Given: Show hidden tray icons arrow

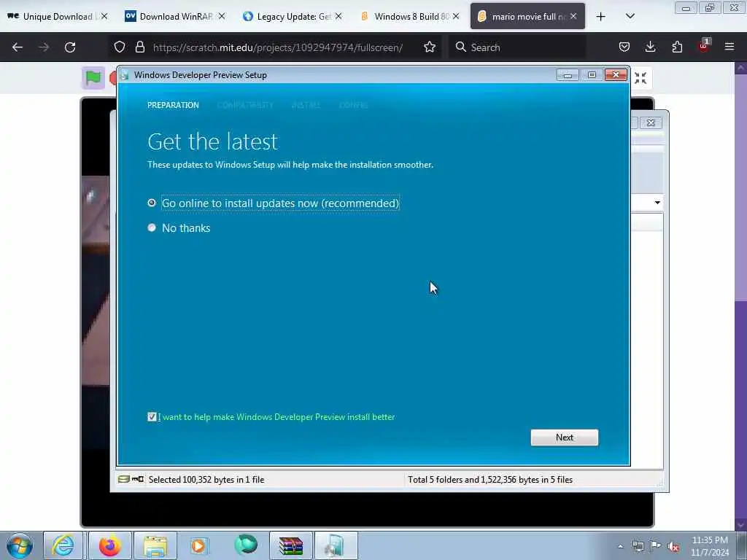Looking at the screenshot, I should click(x=620, y=546).
